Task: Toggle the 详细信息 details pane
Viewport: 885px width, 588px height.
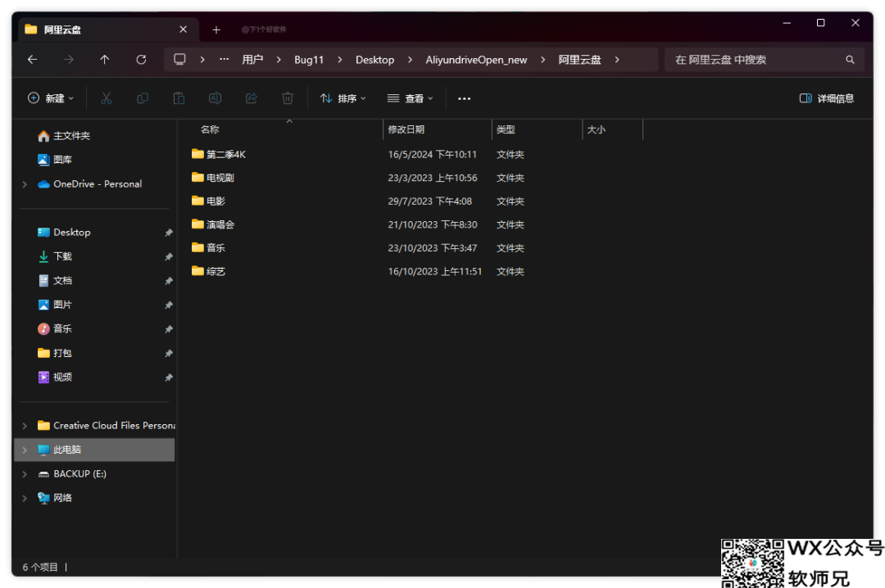Action: point(826,98)
